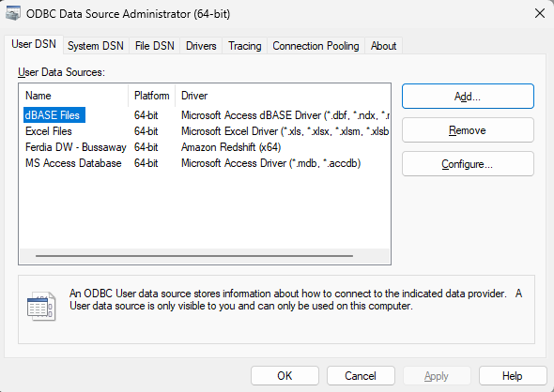The height and width of the screenshot is (392, 554).
Task: Click the data source info icon
Action: (x=41, y=306)
